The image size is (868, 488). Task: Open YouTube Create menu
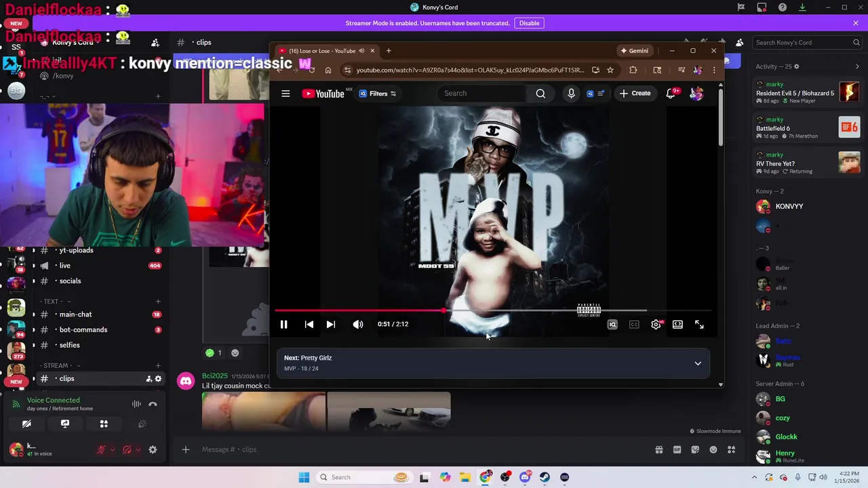point(635,94)
